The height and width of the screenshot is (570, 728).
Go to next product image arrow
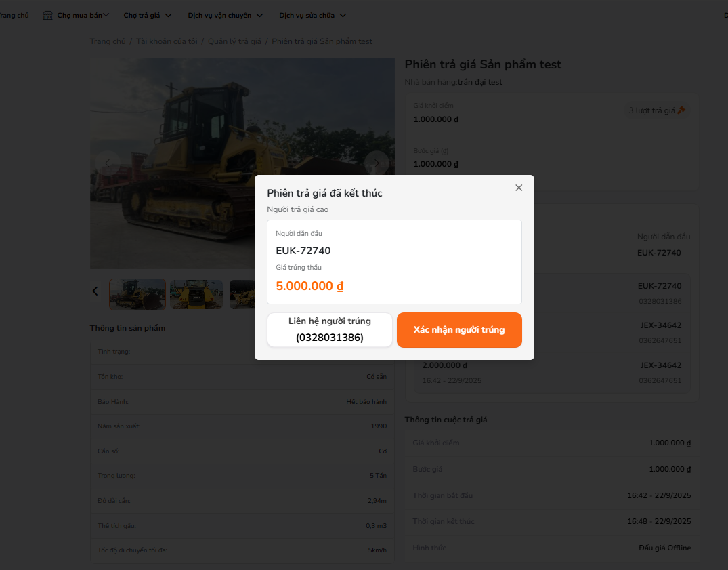coord(377,163)
